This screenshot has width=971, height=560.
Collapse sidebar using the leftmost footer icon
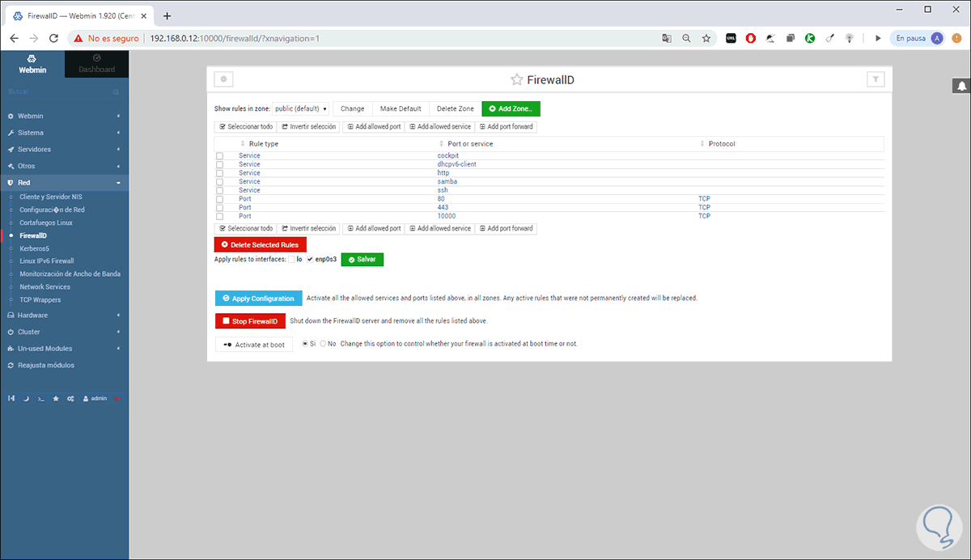11,398
